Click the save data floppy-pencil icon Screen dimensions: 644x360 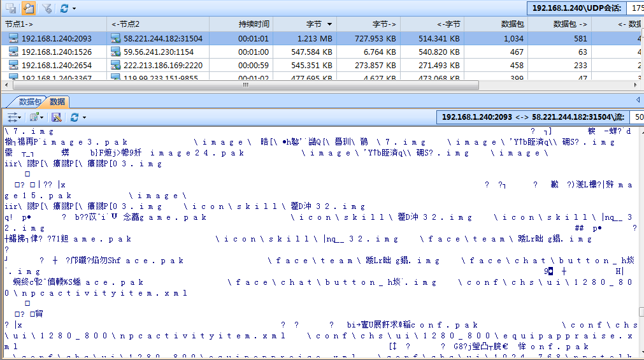[57, 117]
